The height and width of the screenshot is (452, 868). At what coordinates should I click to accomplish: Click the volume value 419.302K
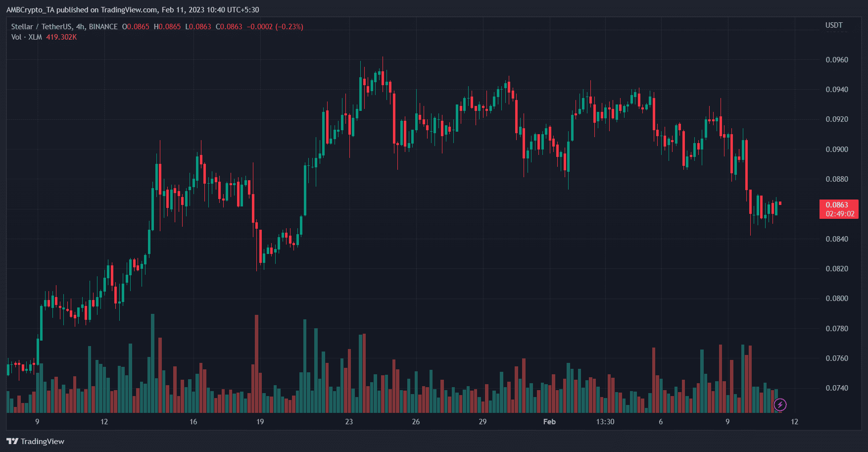pos(61,37)
